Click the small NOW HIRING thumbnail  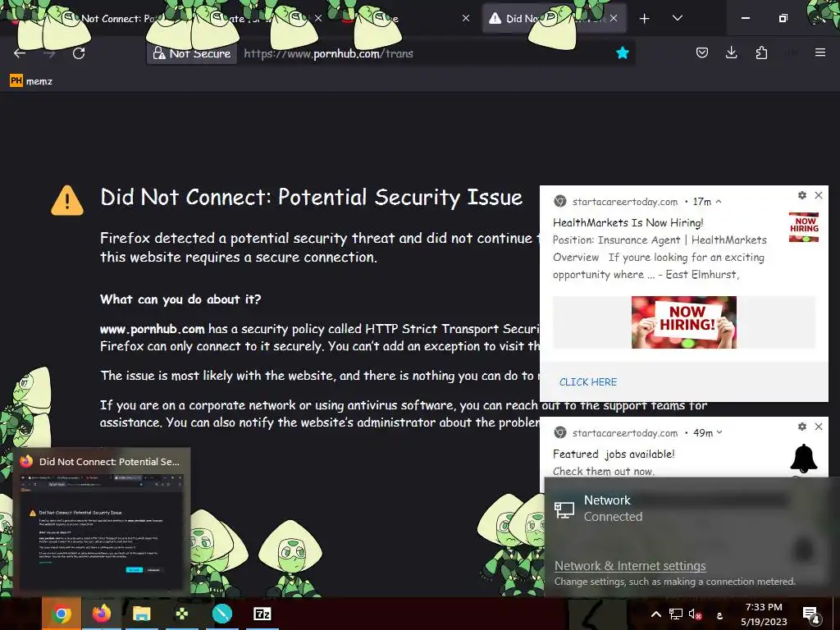(804, 228)
